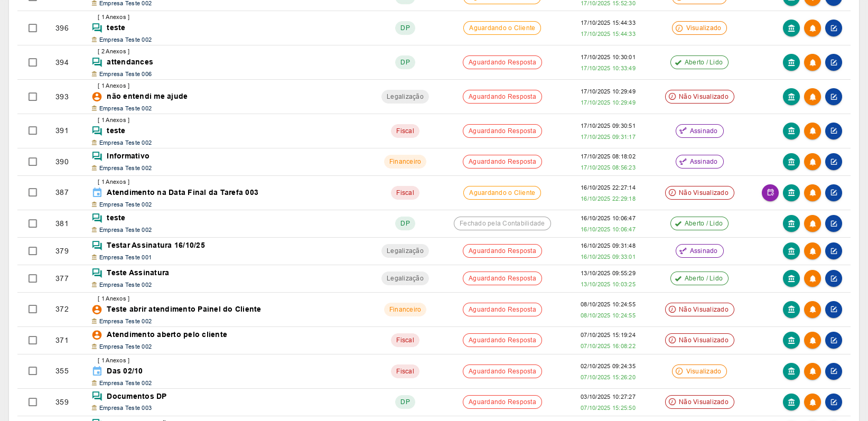Click the green bank icon for ticket 396

pos(791,28)
